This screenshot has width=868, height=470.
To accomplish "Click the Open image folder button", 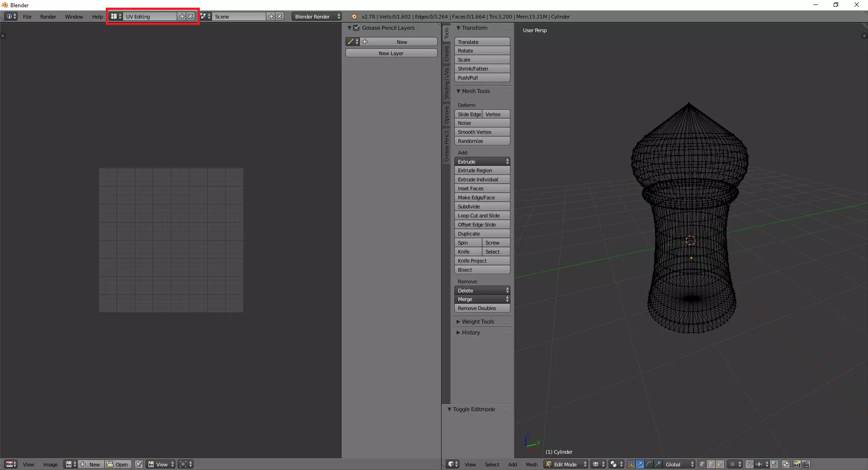I will [118, 464].
